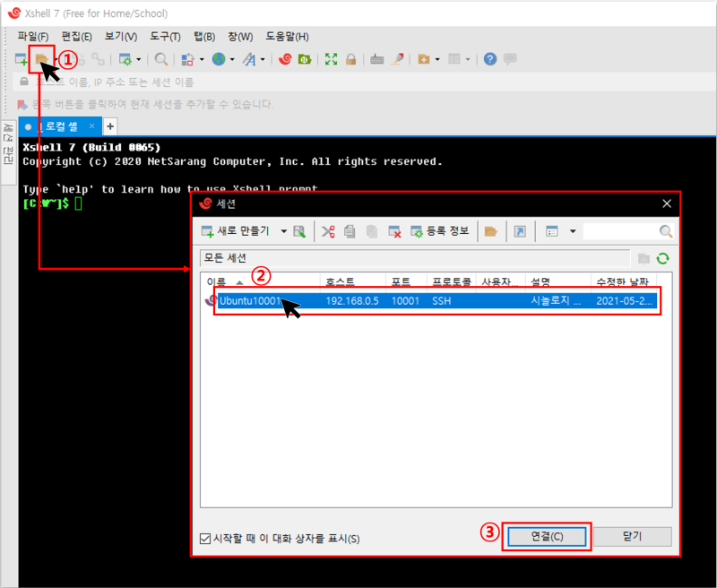The height and width of the screenshot is (588, 717).
Task: Click the speech bubble feedback icon
Action: [510, 59]
